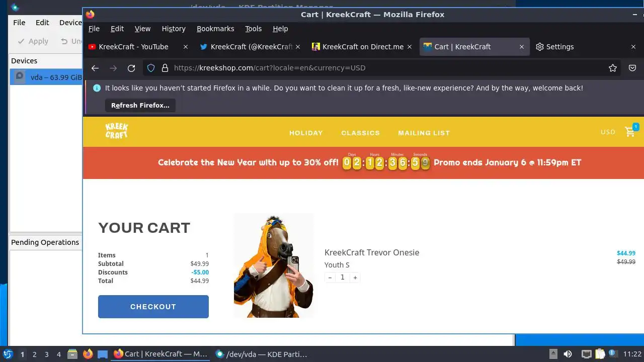The height and width of the screenshot is (362, 644).
Task: Open clipboard icon in system tray
Action: pyautogui.click(x=600, y=354)
